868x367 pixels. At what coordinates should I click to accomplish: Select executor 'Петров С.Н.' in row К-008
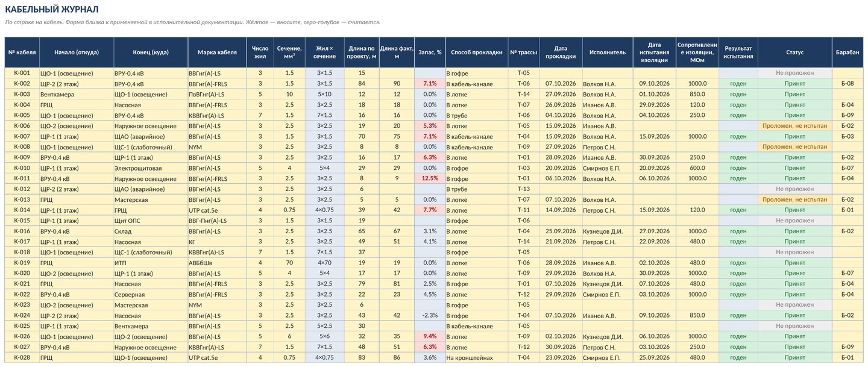coord(608,147)
